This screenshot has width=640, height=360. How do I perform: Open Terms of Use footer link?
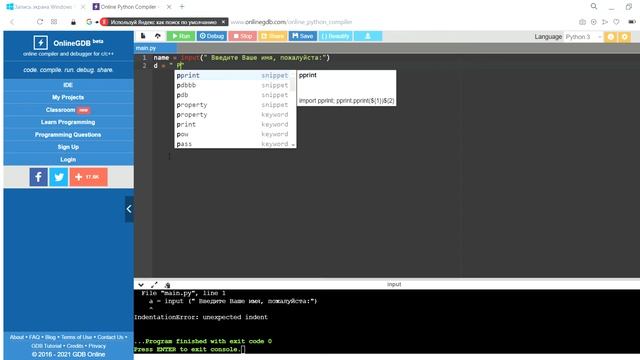[x=76, y=337]
